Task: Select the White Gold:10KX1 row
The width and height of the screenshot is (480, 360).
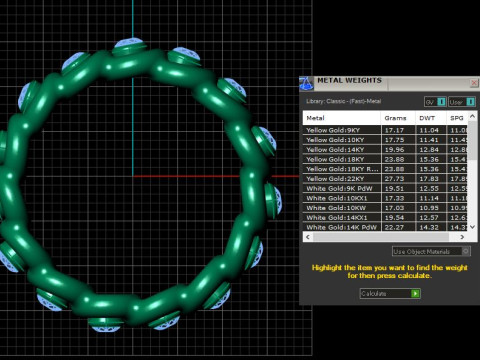Action: pos(385,198)
